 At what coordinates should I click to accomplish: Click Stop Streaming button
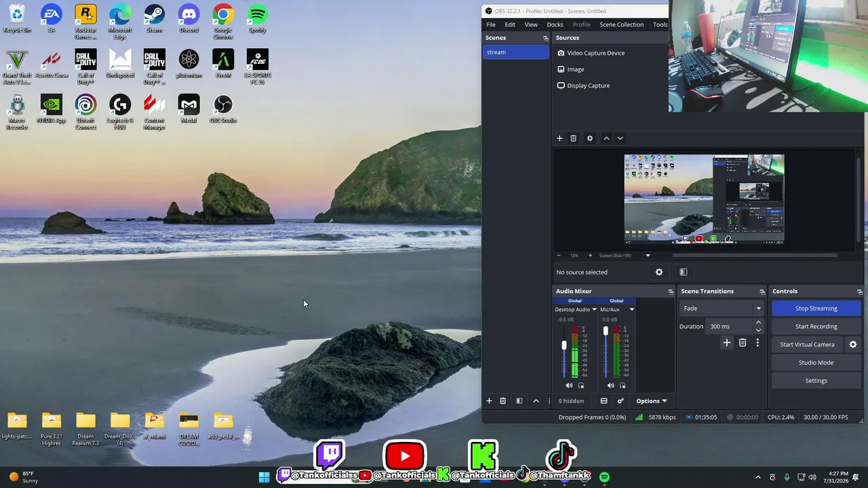point(816,308)
